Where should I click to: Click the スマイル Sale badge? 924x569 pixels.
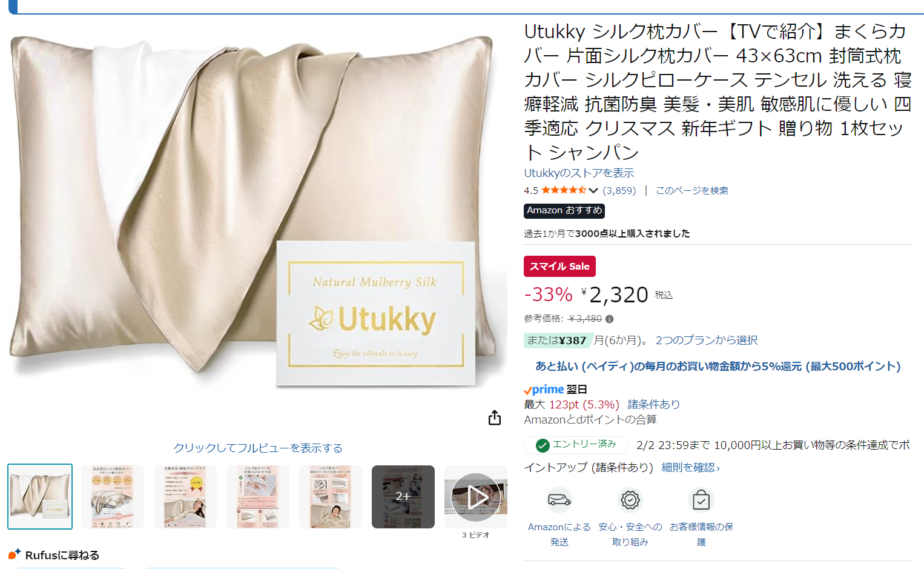559,266
